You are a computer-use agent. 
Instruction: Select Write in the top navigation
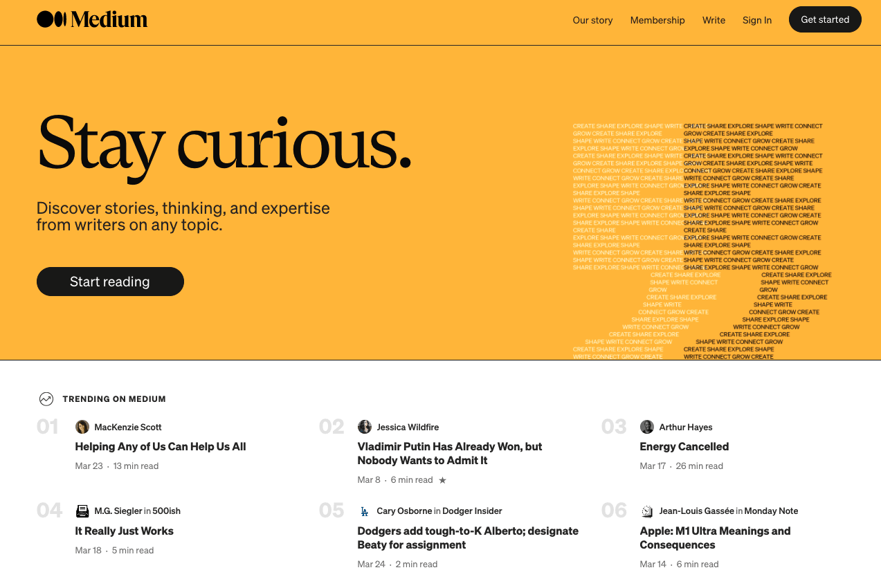(x=714, y=20)
